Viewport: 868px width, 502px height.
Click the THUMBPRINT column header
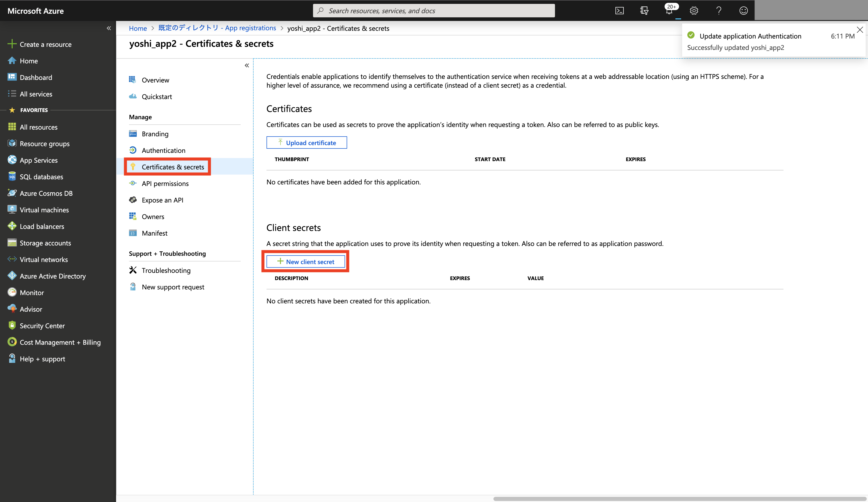(292, 159)
